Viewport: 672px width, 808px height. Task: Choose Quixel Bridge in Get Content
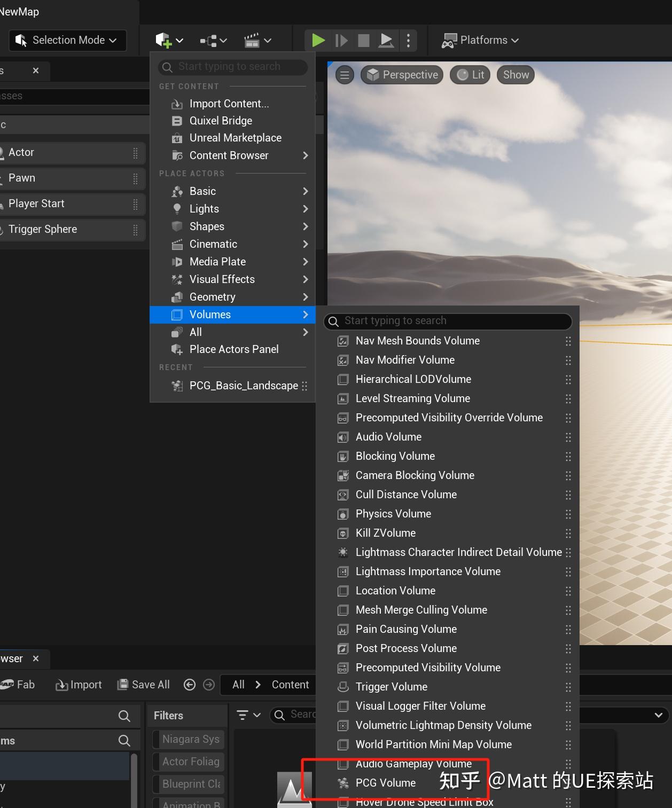point(221,121)
